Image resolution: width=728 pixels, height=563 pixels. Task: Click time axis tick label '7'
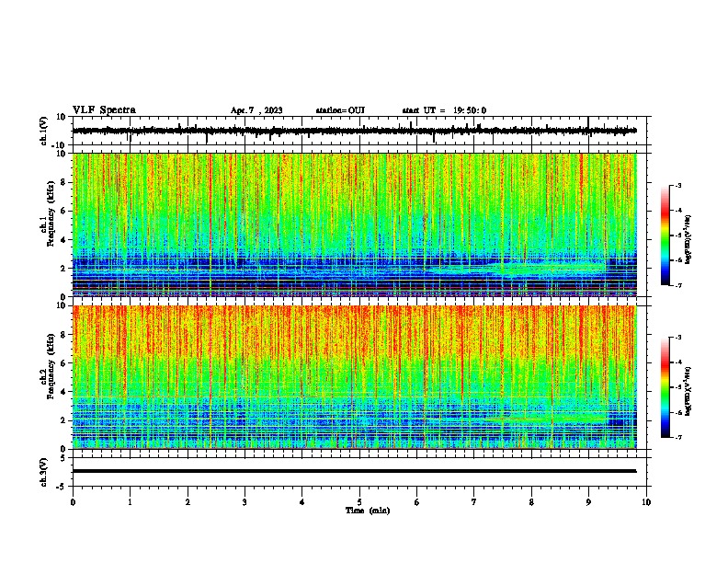click(x=474, y=502)
